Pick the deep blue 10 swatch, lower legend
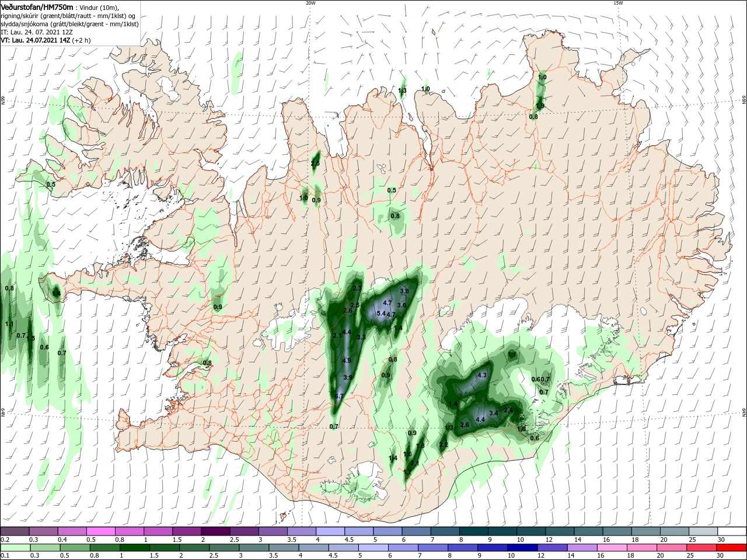Image resolution: width=747 pixels, height=560 pixels. click(x=523, y=548)
